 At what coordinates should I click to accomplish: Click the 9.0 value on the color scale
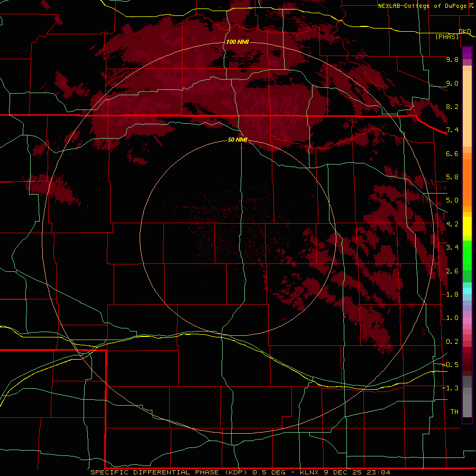[x=452, y=84]
